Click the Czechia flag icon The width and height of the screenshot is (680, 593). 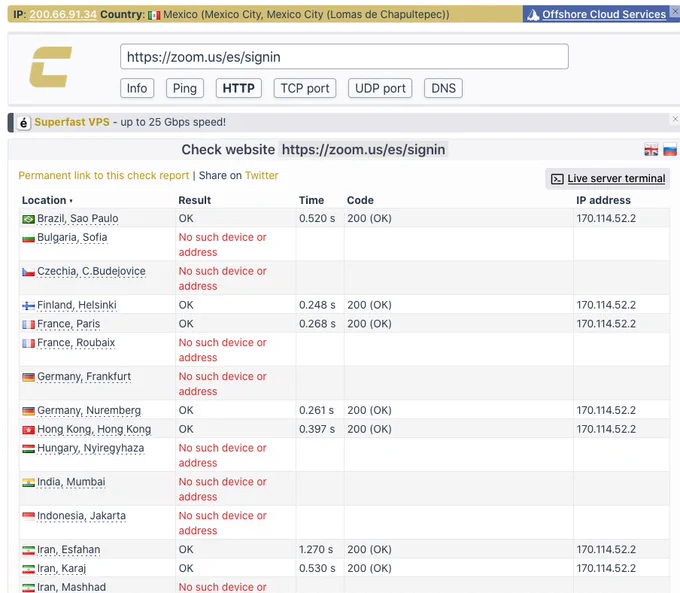pyautogui.click(x=28, y=272)
